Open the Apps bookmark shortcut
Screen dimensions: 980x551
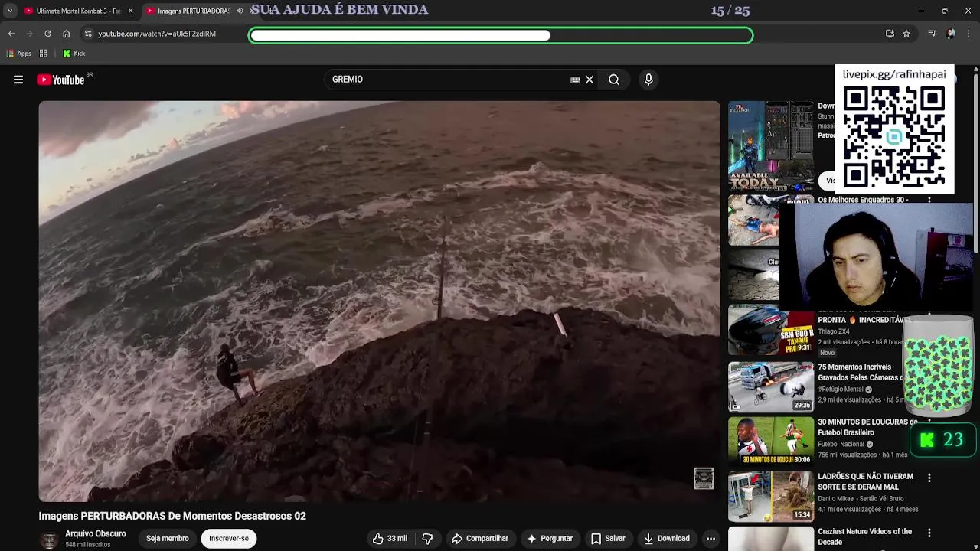click(x=19, y=54)
